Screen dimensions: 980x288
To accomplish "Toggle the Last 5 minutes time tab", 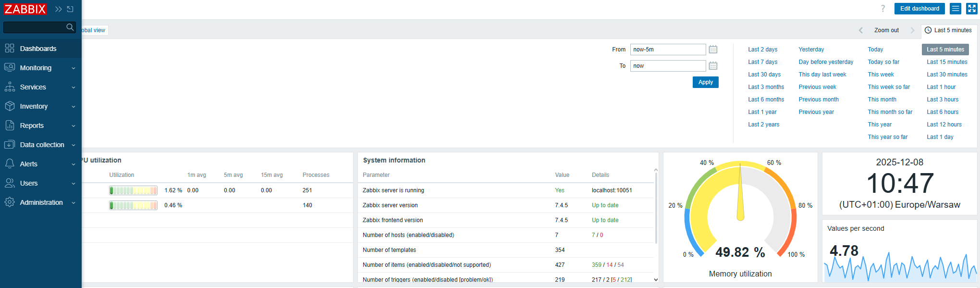I will coord(948,30).
